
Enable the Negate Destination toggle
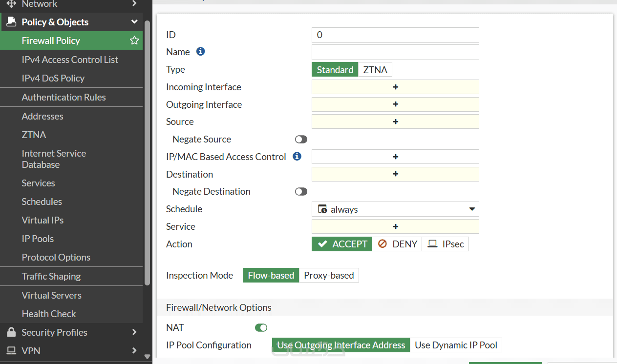click(x=301, y=192)
